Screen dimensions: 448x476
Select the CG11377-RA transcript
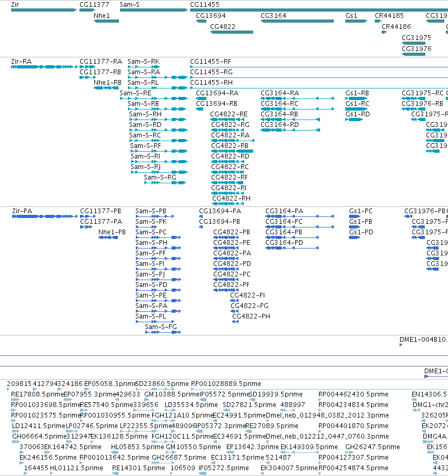[87, 67]
